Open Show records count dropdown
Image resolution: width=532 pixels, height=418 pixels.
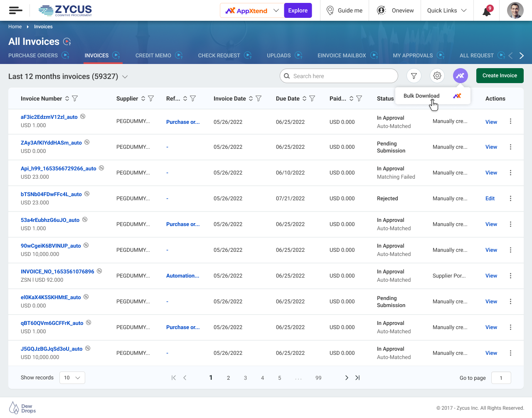click(72, 378)
